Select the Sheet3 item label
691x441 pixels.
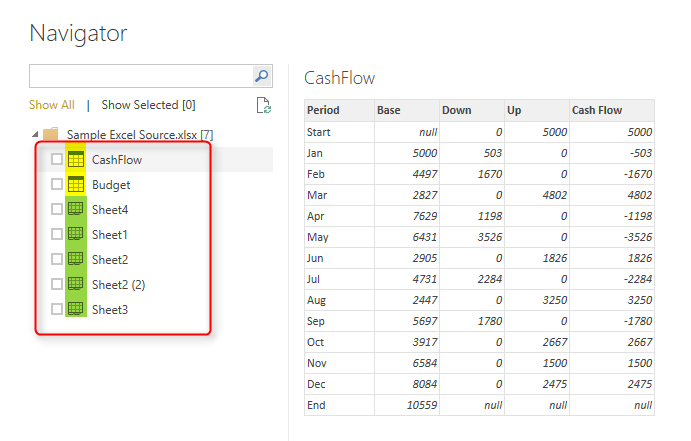[x=110, y=310]
